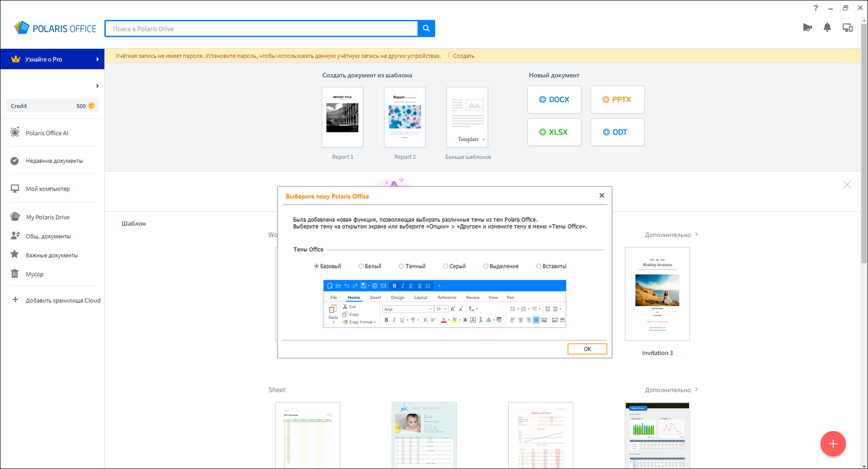This screenshot has height=469, width=868.
Task: Click the search magnifier button
Action: pos(426,29)
